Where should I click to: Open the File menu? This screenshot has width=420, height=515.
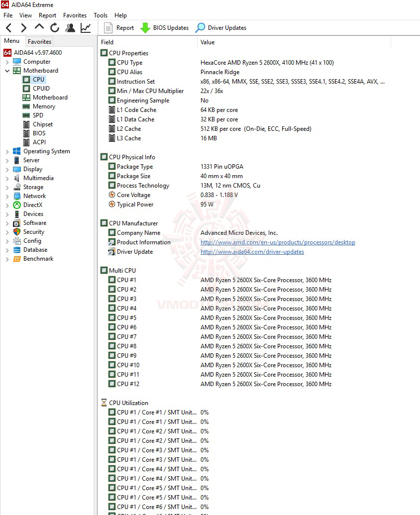point(8,15)
